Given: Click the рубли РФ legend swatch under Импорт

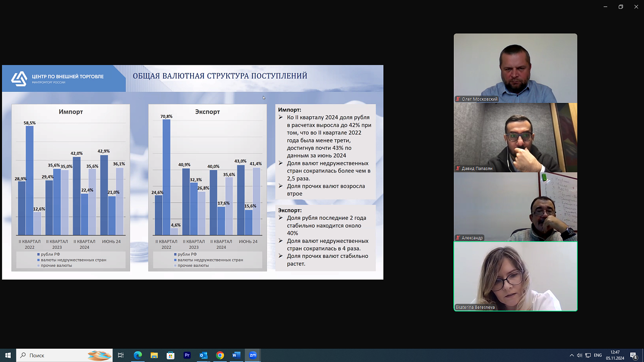Looking at the screenshot, I should click(x=39, y=254).
